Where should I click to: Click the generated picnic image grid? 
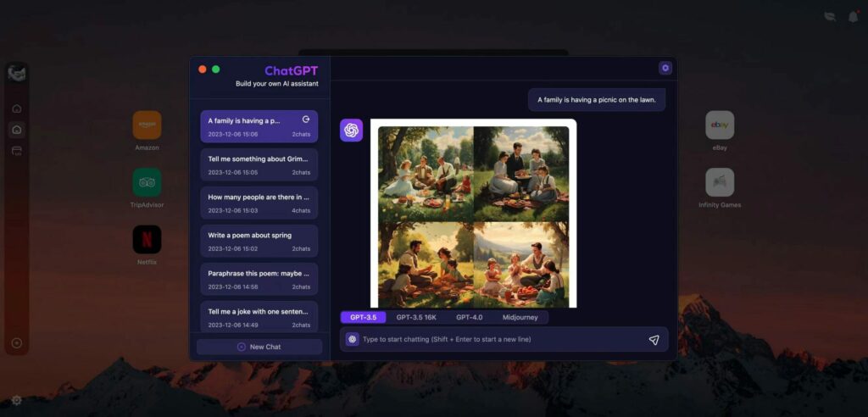[x=473, y=216]
